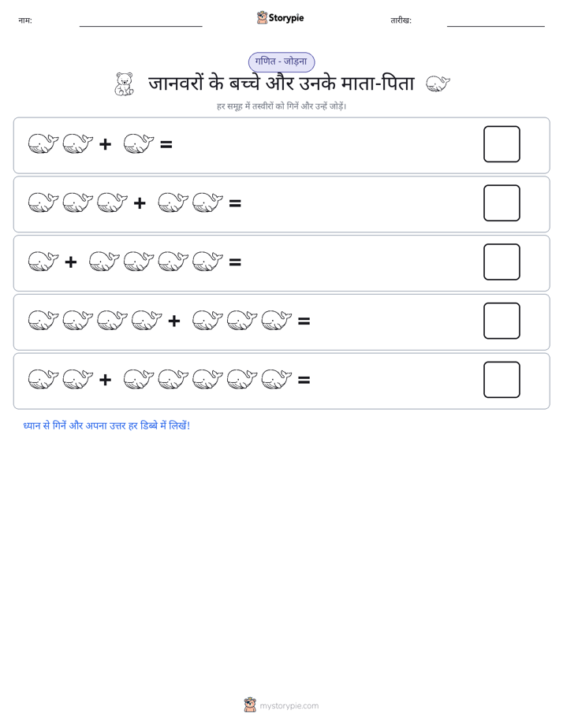
Task: Click the plus sign in fourth row
Action: pos(174,321)
